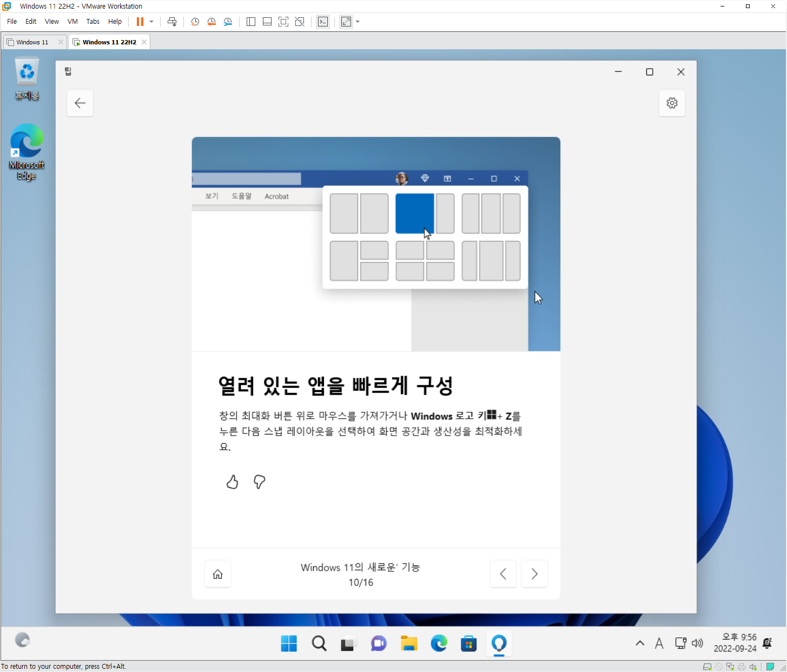
Task: Open Task View from the taskbar
Action: coord(348,643)
